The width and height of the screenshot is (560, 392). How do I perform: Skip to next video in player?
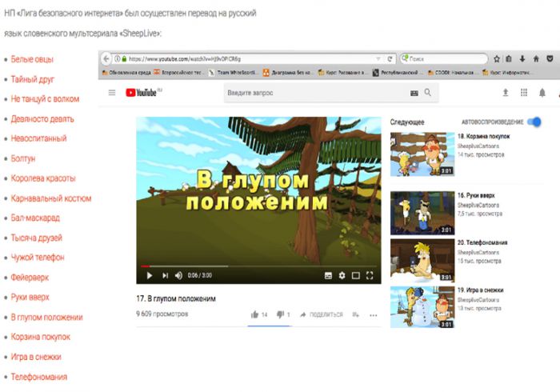(x=165, y=276)
